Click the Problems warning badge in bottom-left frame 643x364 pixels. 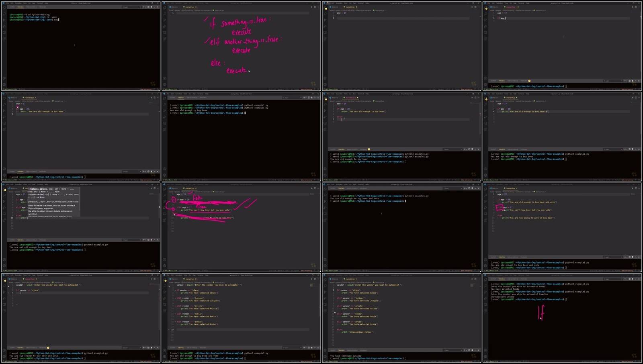[48, 348]
